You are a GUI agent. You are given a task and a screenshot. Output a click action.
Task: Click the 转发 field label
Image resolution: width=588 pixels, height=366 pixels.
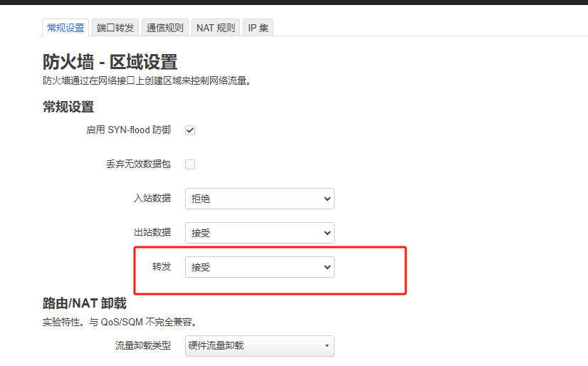[x=162, y=267]
